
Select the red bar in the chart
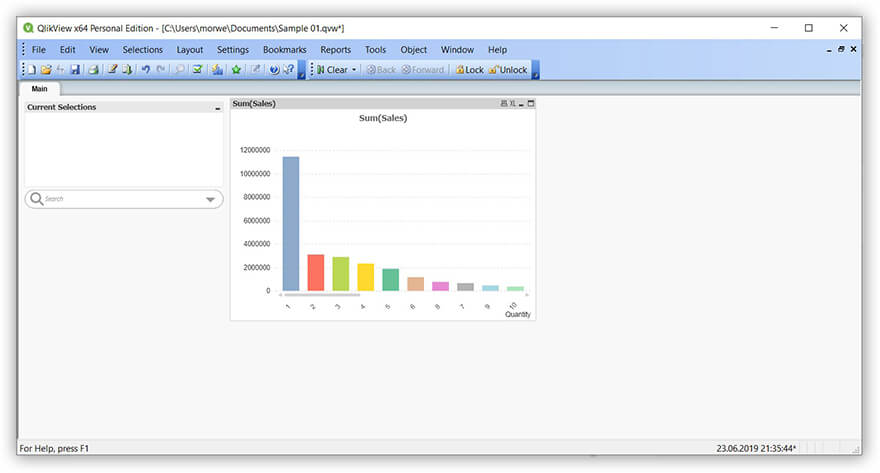coord(316,273)
